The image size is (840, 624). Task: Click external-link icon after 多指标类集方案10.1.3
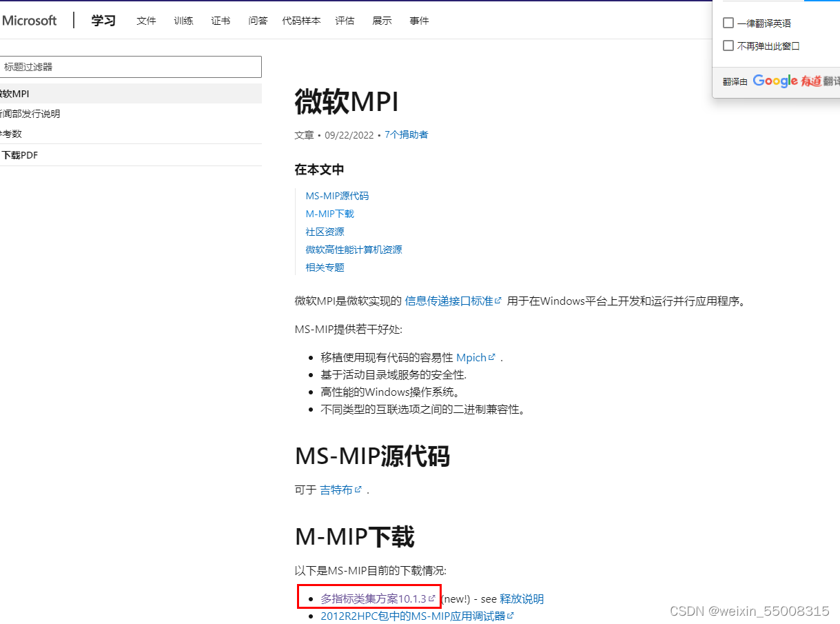tap(432, 598)
